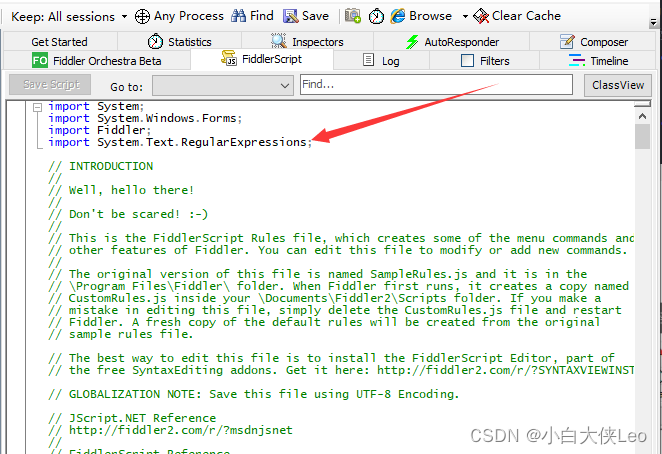Switch to the Inspectors tab
This screenshot has height=454, width=662.
tap(307, 42)
